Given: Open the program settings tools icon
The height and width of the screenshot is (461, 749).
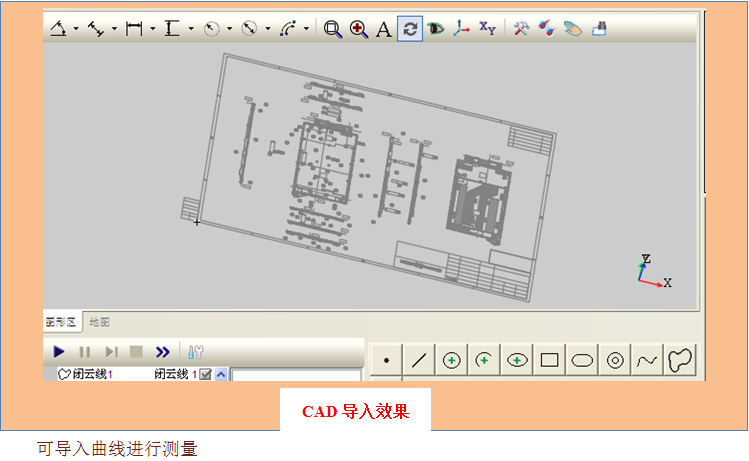Looking at the screenshot, I should [x=195, y=352].
